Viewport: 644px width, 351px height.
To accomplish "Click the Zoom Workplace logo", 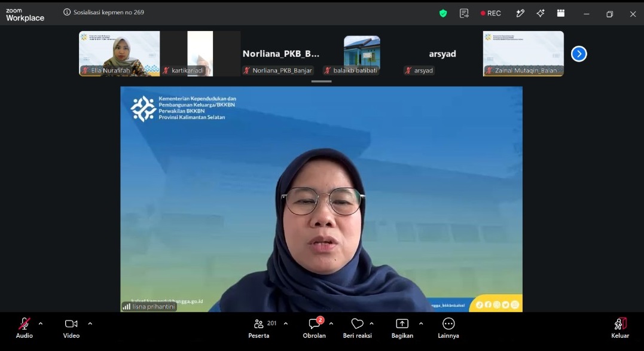I will point(25,15).
